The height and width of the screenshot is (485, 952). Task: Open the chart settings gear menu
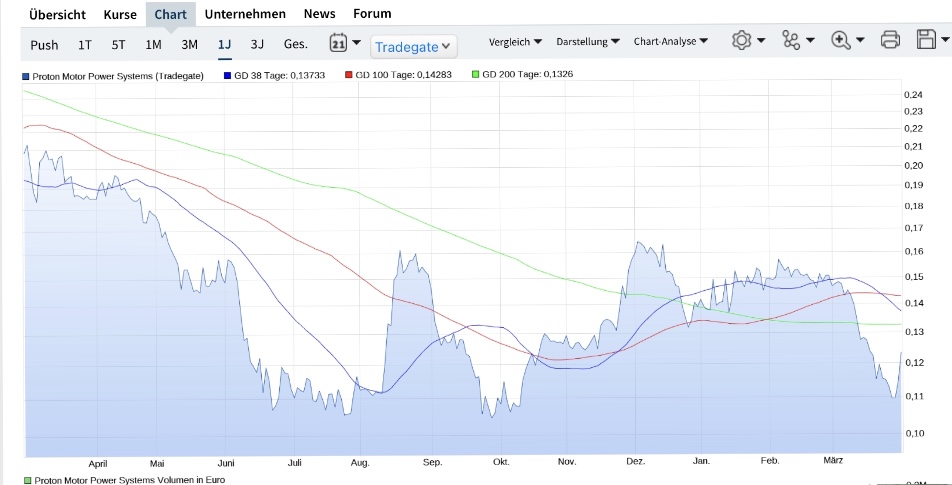[x=742, y=41]
